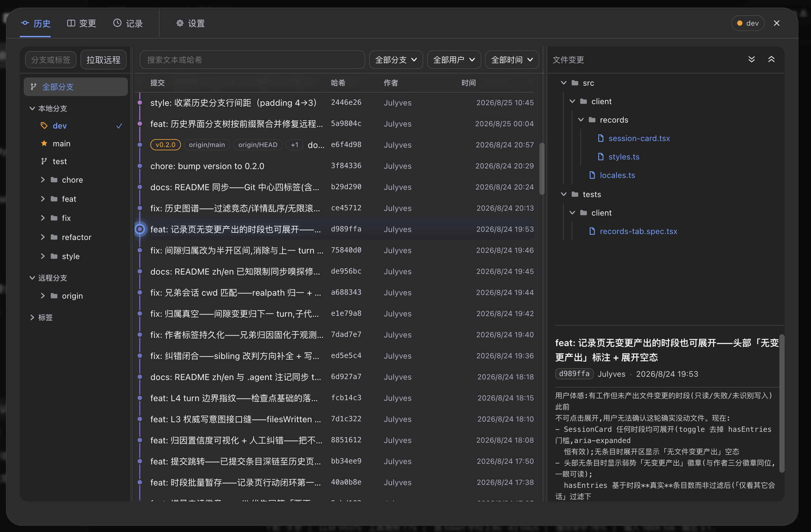
Task: Collapse the 本地分支 section
Action: pyautogui.click(x=32, y=108)
